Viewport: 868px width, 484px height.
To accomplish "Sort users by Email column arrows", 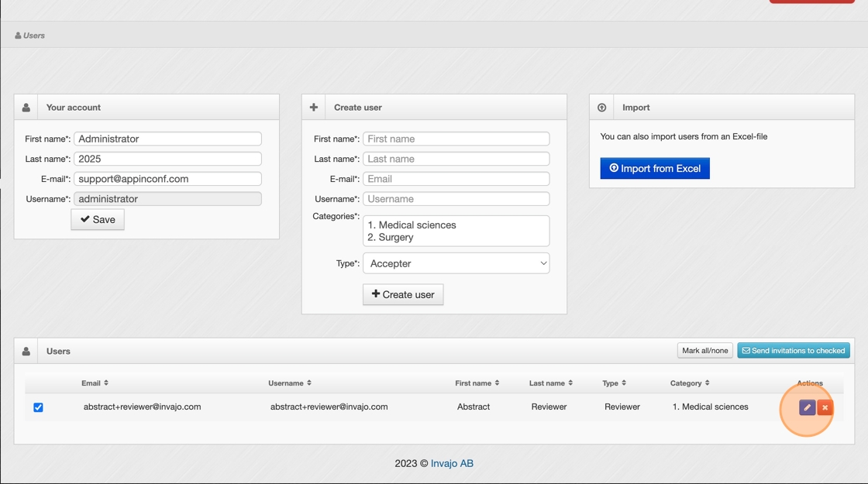I will [106, 383].
